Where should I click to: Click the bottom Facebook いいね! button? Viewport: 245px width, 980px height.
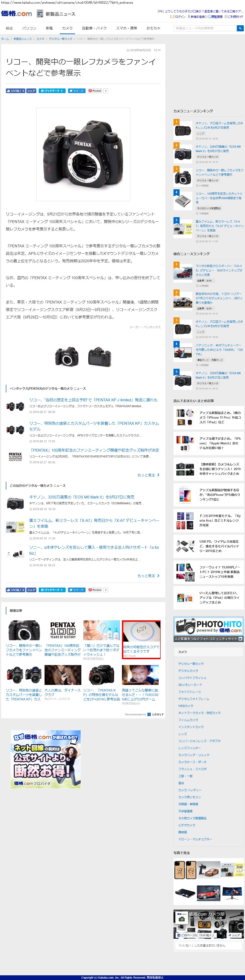16,590
